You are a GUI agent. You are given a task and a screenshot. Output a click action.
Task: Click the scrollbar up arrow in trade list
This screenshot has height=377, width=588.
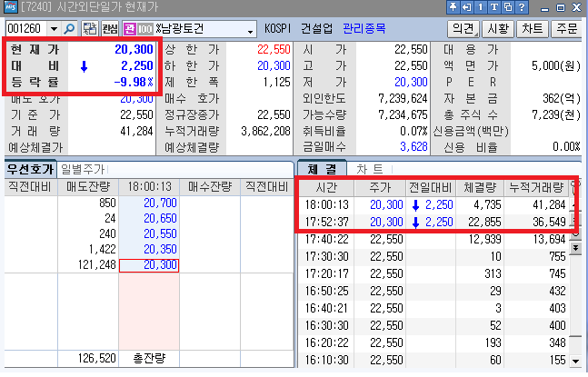click(575, 205)
